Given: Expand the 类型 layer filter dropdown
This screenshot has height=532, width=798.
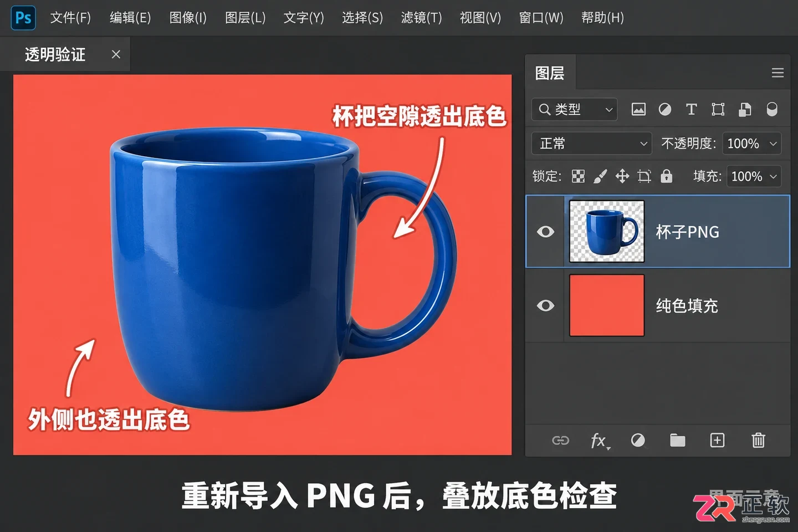Looking at the screenshot, I should tap(575, 110).
